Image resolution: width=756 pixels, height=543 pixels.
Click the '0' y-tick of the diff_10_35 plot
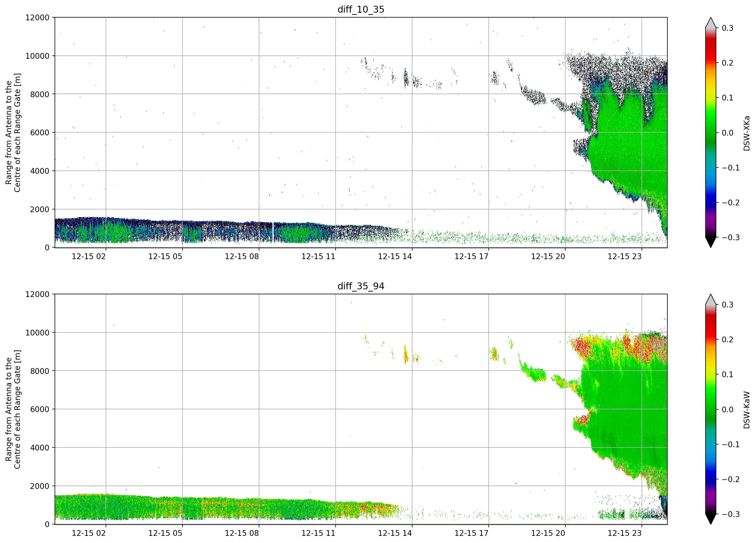(x=47, y=248)
